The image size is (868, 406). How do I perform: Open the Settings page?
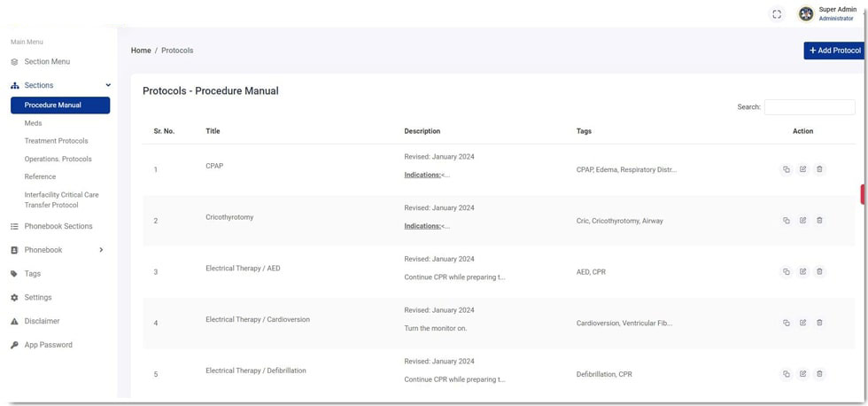click(37, 298)
